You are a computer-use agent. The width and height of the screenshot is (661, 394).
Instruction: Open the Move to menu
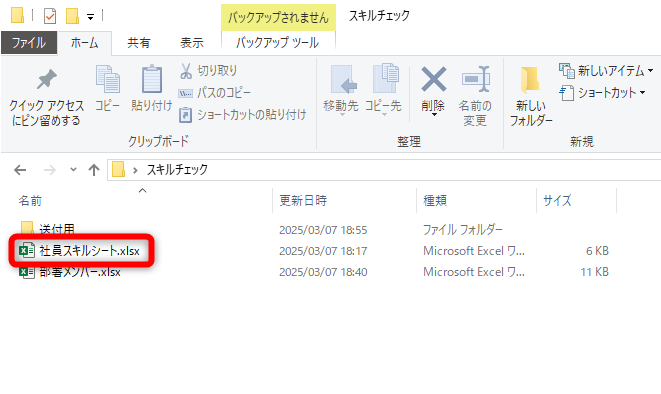tap(341, 91)
